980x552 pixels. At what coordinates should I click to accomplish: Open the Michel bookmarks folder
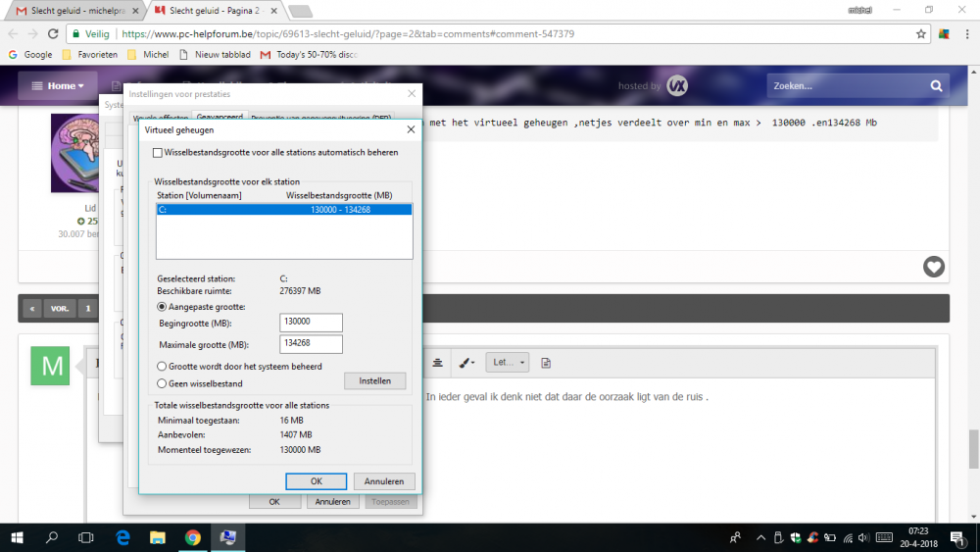[x=148, y=54]
